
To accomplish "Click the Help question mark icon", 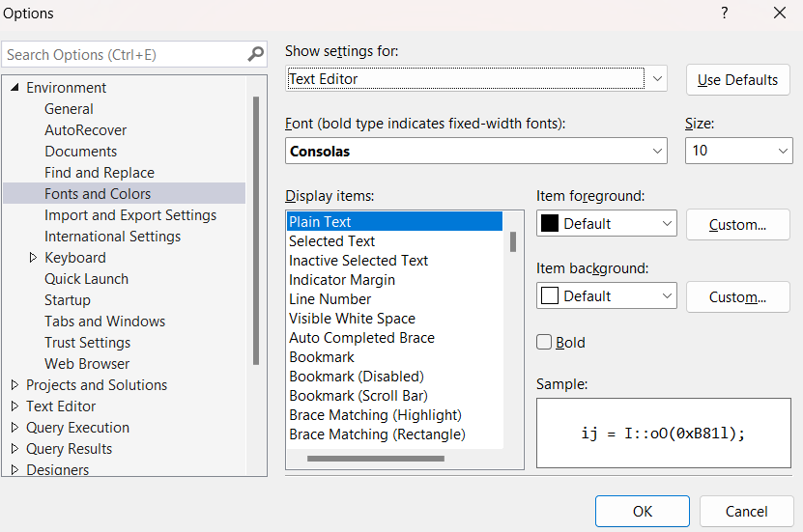I will pos(725,14).
